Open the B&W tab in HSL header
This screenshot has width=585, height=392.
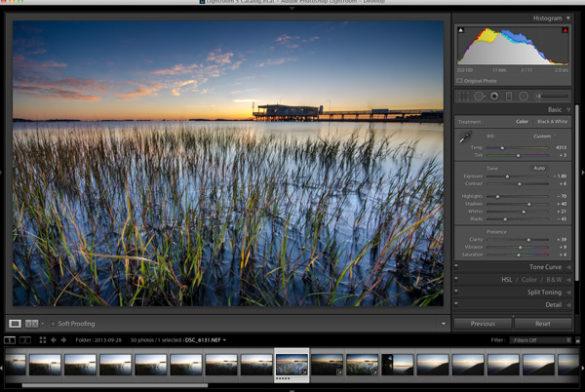(x=554, y=280)
